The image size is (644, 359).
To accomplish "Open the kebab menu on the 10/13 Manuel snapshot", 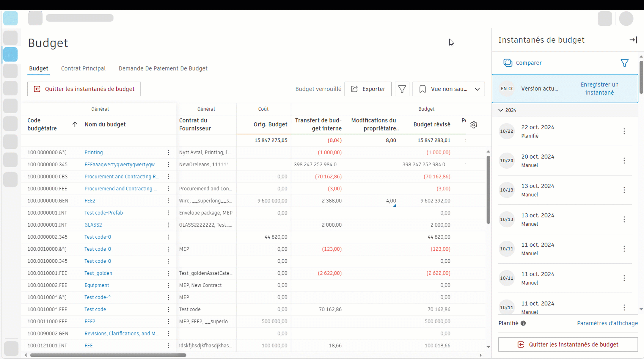I will (624, 190).
